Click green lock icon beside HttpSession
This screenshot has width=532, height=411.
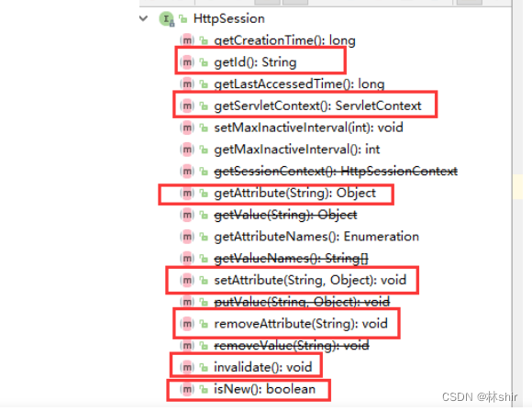click(183, 18)
